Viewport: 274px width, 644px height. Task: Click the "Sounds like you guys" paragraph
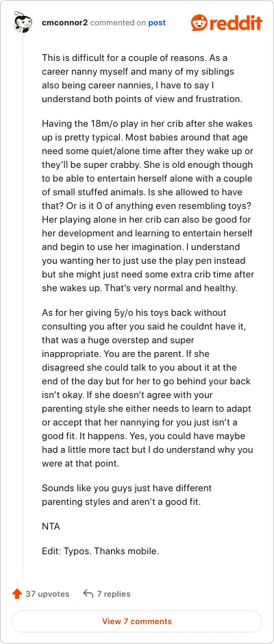[127, 495]
